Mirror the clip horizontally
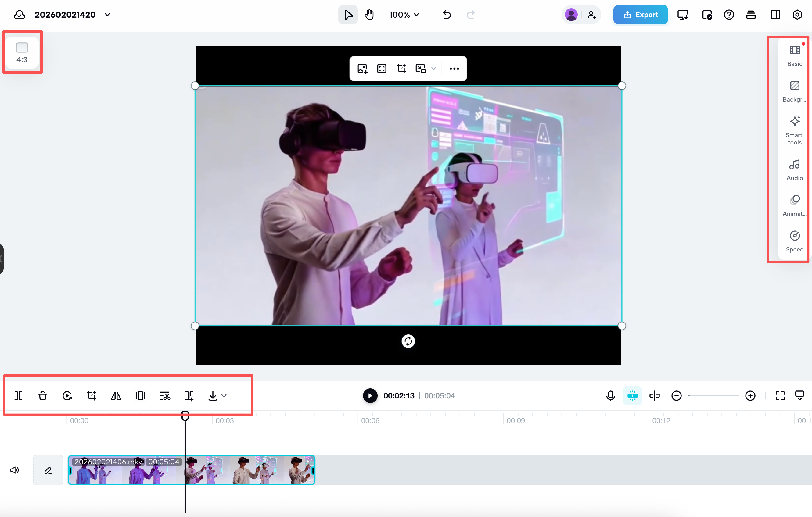The image size is (812, 517). click(116, 396)
